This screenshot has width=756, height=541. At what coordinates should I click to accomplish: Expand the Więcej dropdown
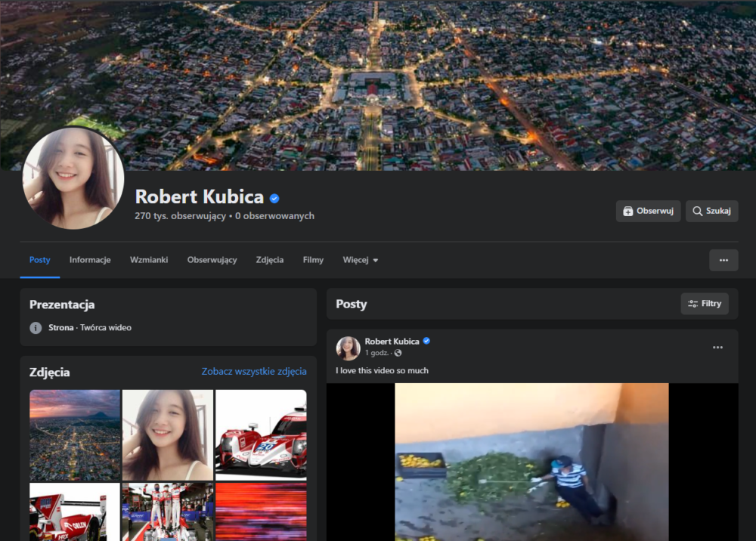pyautogui.click(x=360, y=260)
